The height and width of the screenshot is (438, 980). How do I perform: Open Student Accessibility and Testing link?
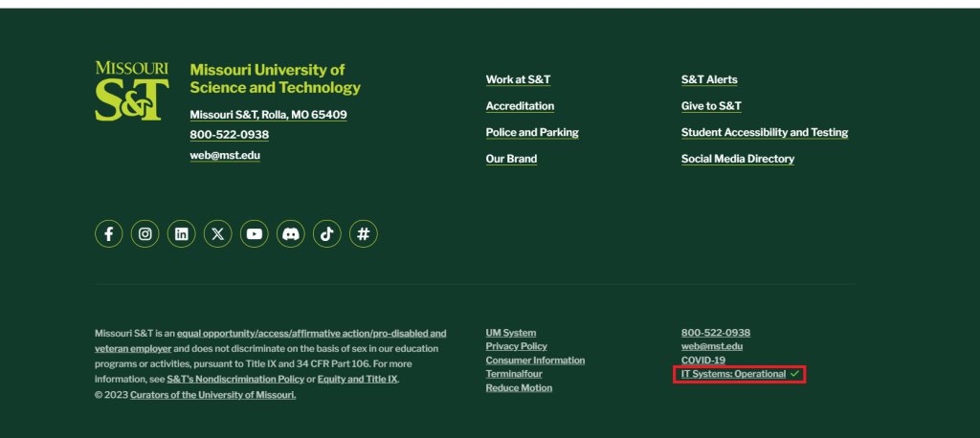click(x=765, y=132)
